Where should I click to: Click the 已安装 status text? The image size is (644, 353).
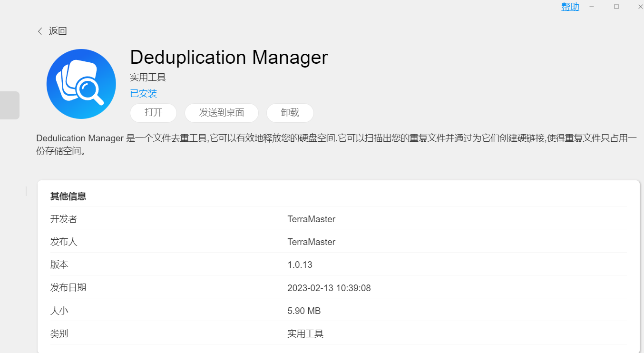[144, 94]
